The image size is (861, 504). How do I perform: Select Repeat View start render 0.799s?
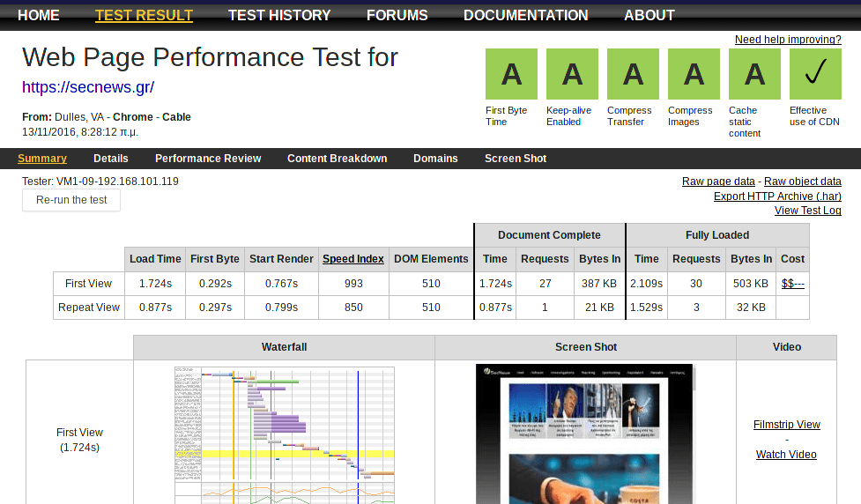tap(282, 308)
